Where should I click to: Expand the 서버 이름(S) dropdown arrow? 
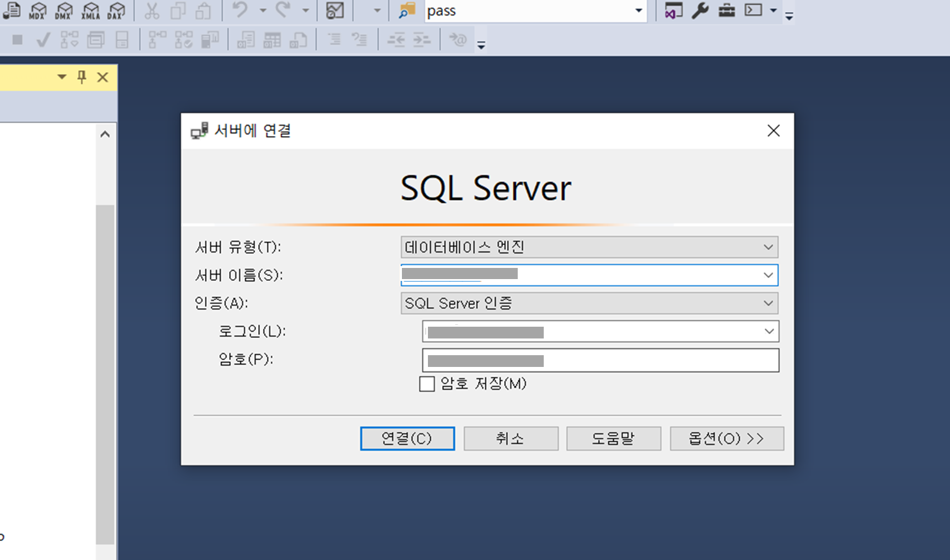pos(768,275)
